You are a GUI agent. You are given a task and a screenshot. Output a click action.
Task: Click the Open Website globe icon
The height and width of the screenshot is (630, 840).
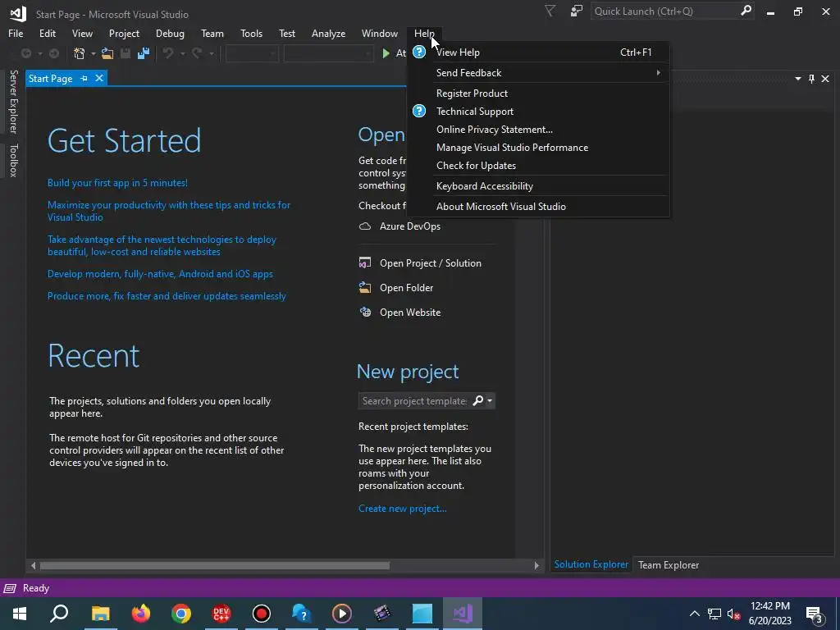pyautogui.click(x=365, y=313)
